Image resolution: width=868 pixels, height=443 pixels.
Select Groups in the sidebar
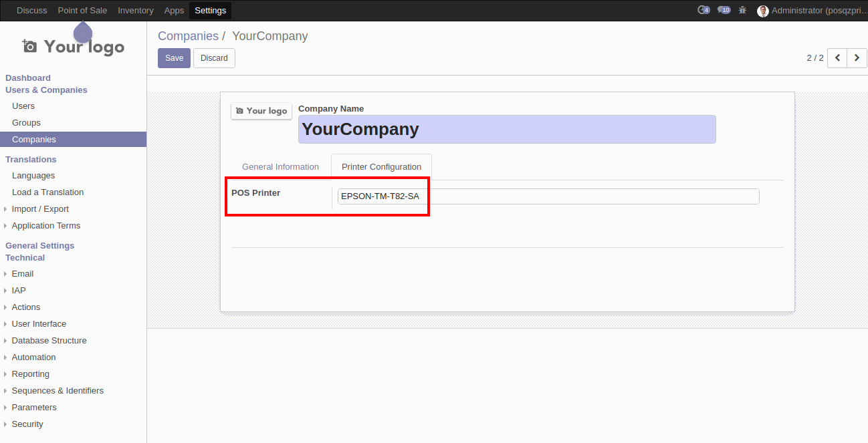tap(26, 123)
